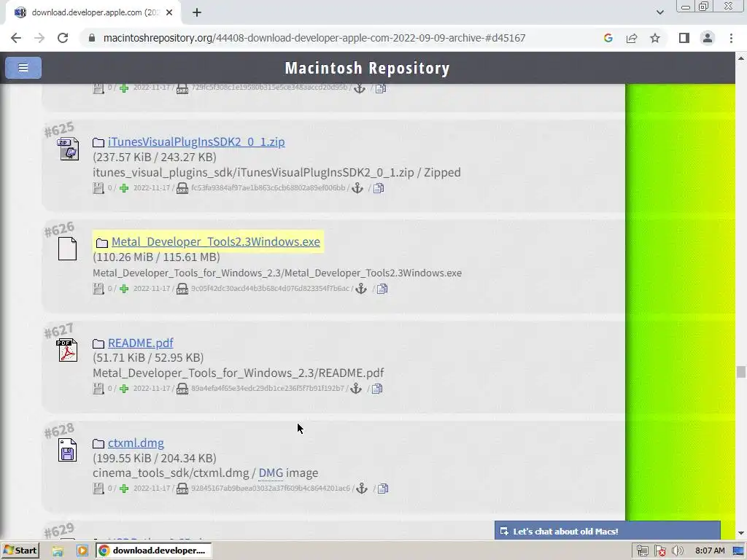Open the "Let's chat about old Macs!" bar

point(608,531)
